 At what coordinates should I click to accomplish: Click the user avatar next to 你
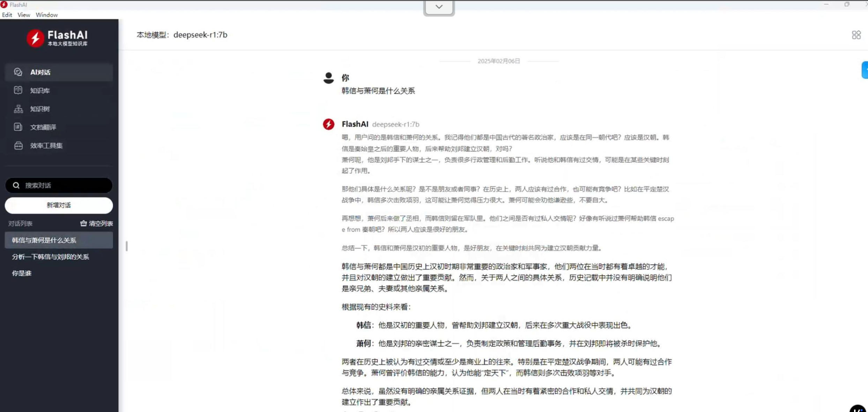click(328, 77)
